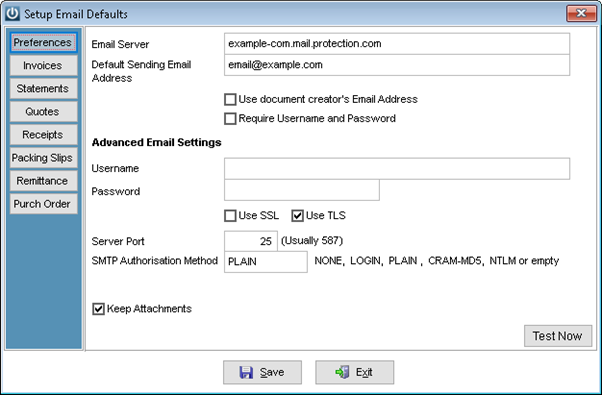Viewport: 602px width, 395px height.
Task: Open the Invoices section
Action: tap(43, 66)
